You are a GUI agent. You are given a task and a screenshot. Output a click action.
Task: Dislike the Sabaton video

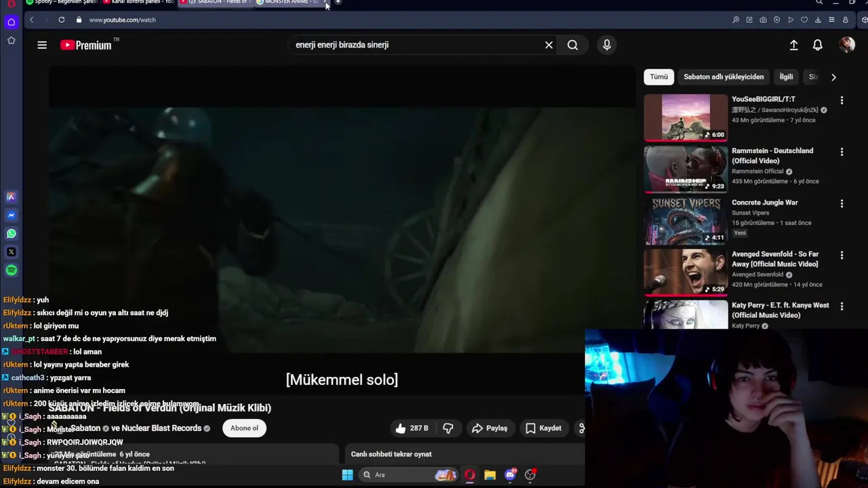coord(448,428)
